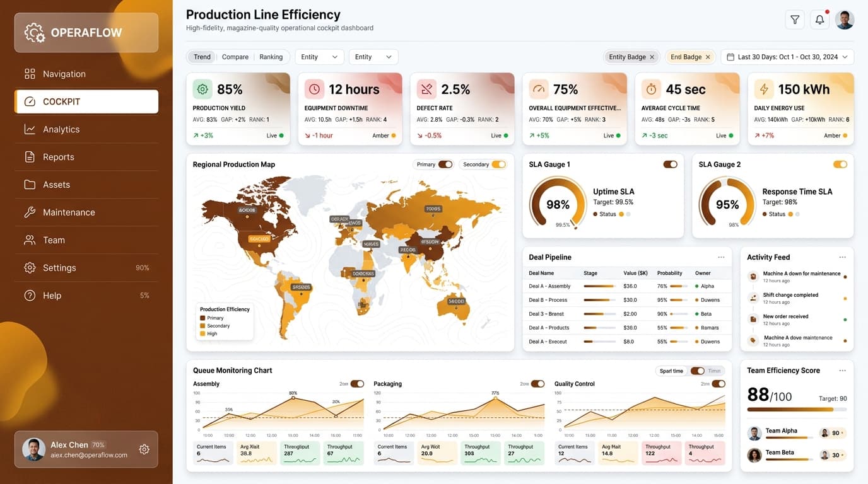Open account settings gear beside Alex Chen

point(144,449)
